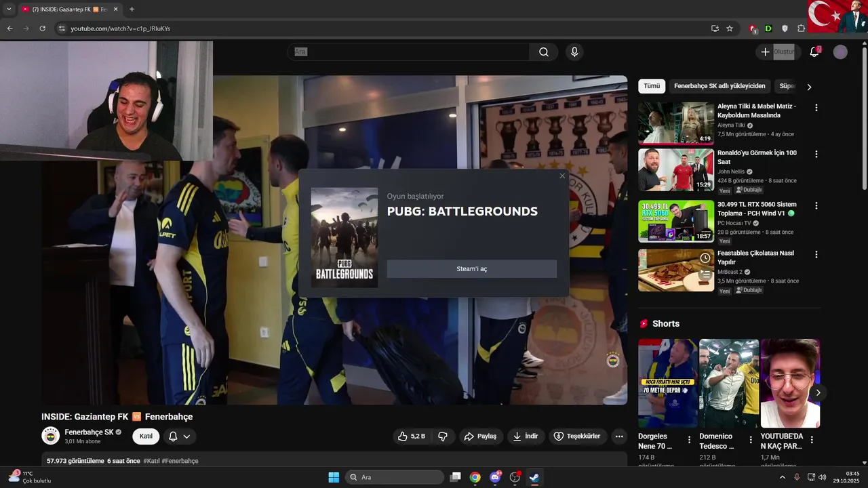Open options menu for Aleyna Tilki video
This screenshot has height=488, width=868.
coord(816,108)
